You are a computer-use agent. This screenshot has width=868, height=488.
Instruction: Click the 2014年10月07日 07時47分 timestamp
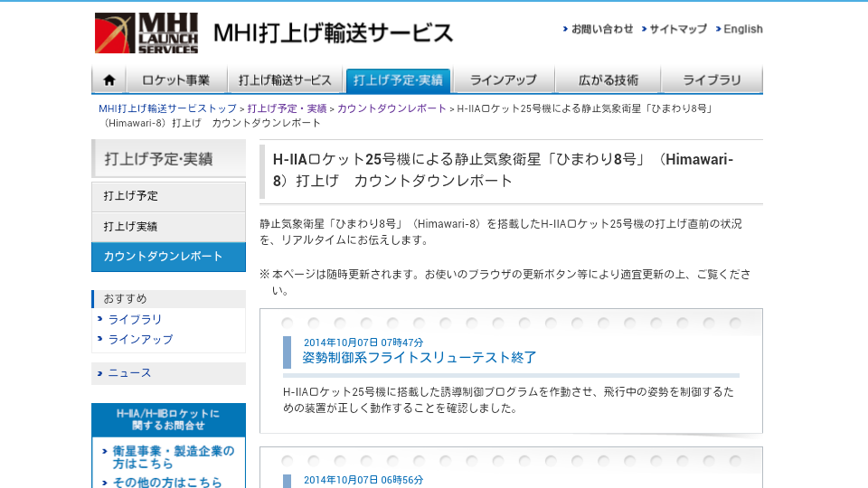click(363, 343)
